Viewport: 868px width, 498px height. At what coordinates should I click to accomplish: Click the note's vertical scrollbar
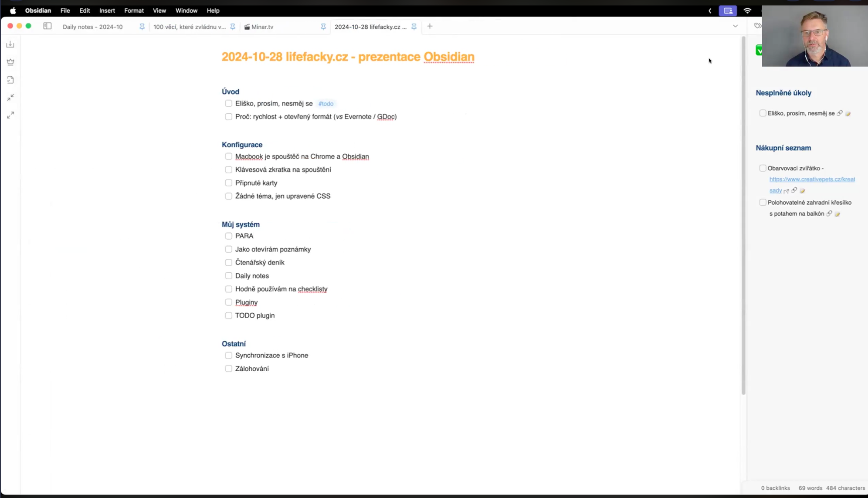[x=743, y=216]
